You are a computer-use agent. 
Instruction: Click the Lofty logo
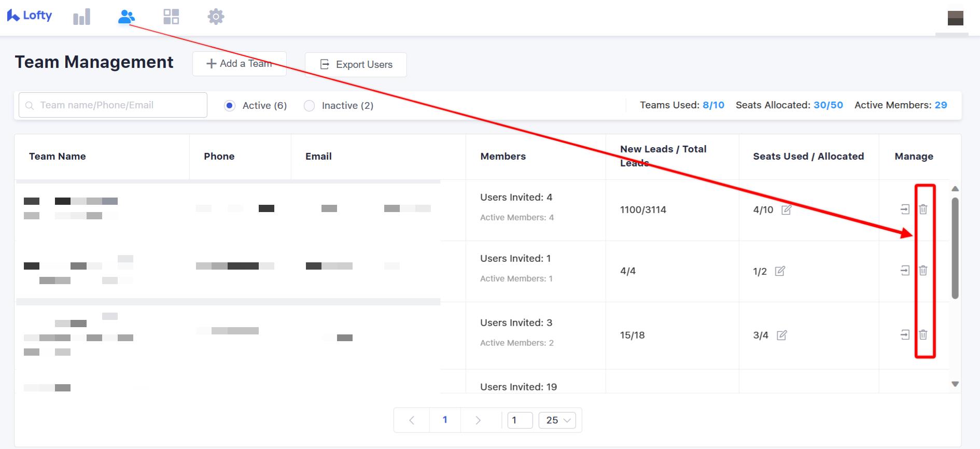[30, 16]
